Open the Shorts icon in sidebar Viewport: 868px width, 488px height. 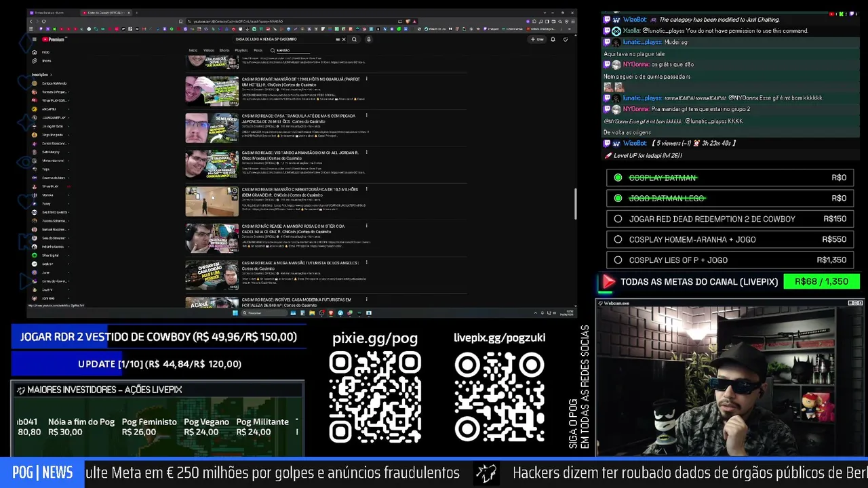coord(35,60)
